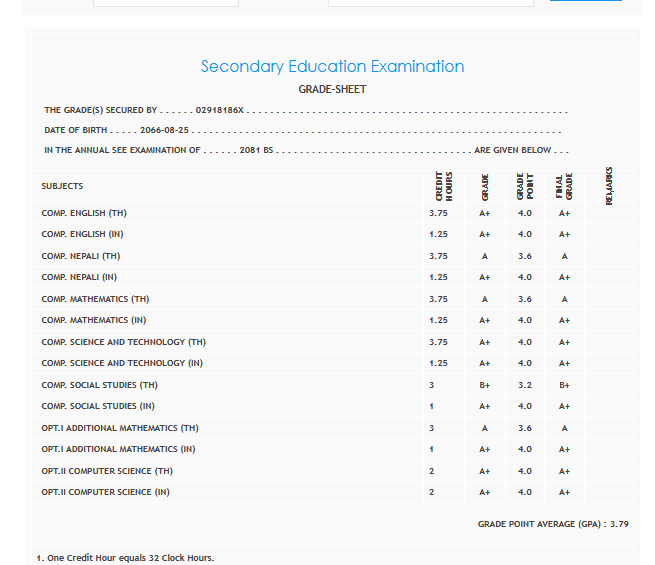Select the COMP. ENGLISH (TH) subject row
Image resolution: width=655 pixels, height=565 pixels.
pyautogui.click(x=84, y=213)
